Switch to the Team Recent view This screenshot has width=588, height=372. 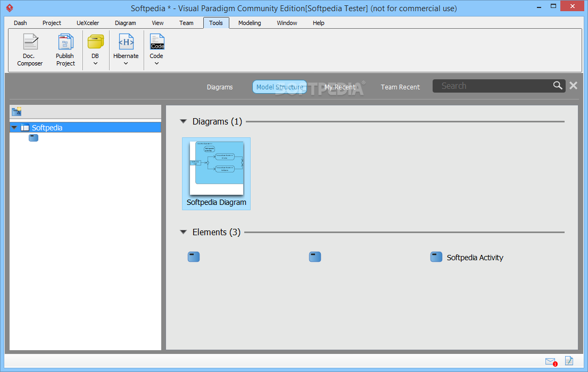pyautogui.click(x=400, y=87)
